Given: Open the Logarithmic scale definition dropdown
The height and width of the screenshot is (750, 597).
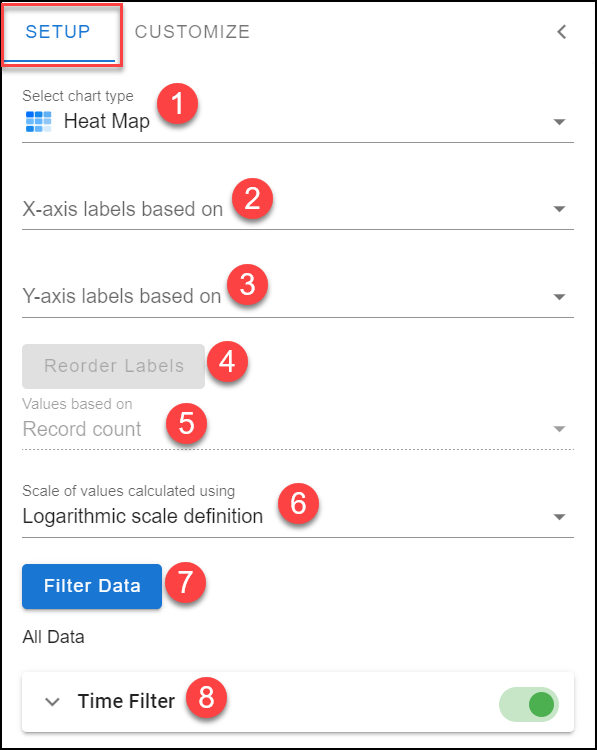Looking at the screenshot, I should (x=298, y=511).
